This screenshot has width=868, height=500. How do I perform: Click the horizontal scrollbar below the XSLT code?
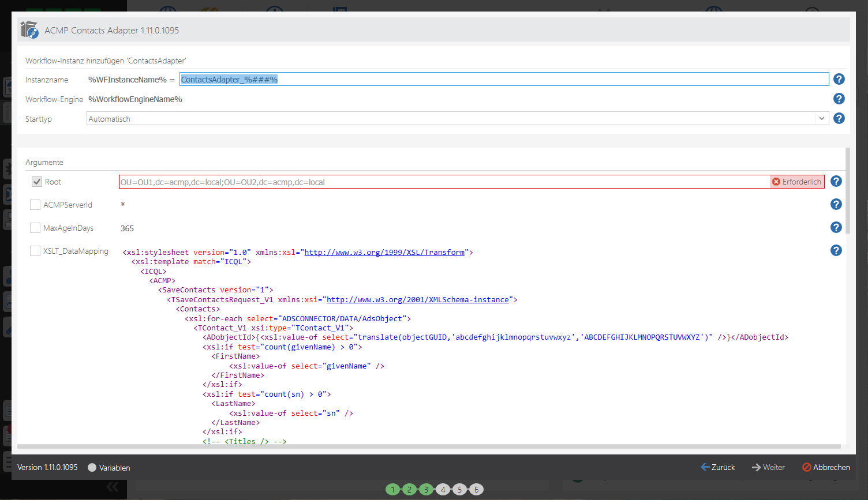coord(429,446)
